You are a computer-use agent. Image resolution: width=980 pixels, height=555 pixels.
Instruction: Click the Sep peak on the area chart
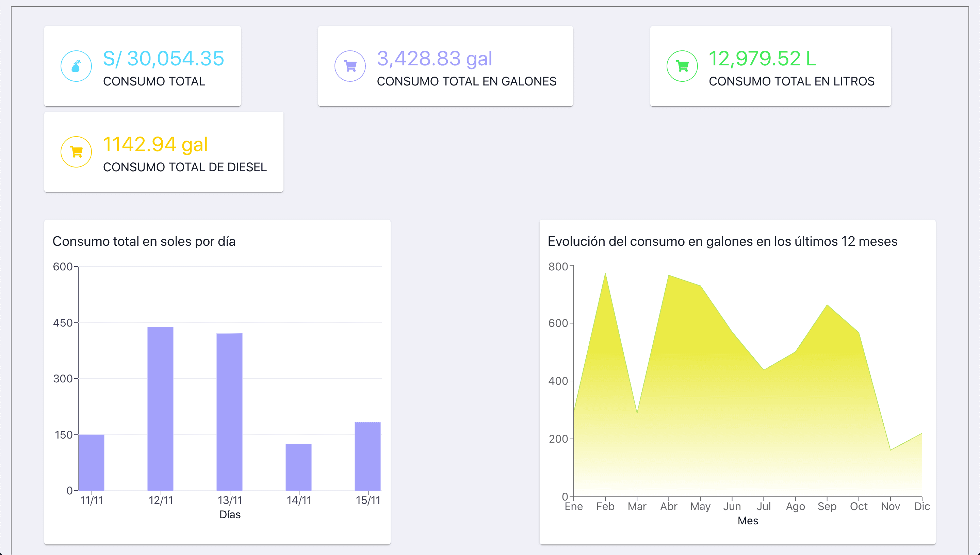click(827, 305)
